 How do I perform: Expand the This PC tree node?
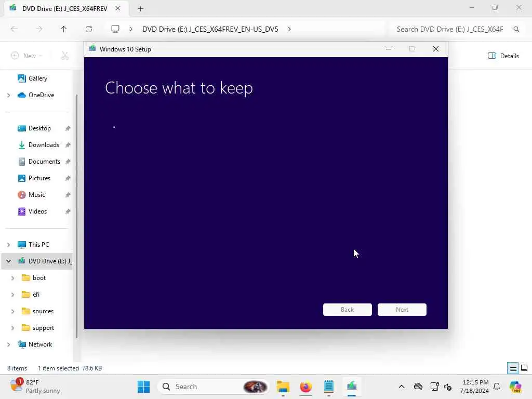pos(8,245)
